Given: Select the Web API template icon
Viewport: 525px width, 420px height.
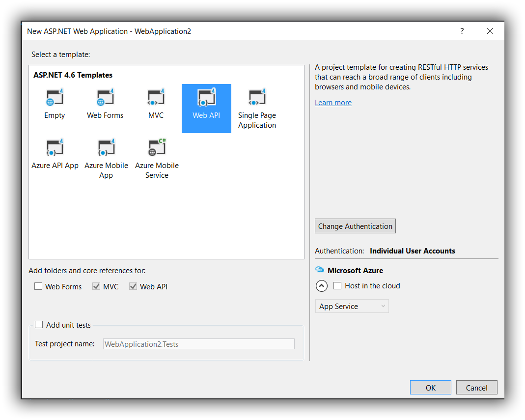Looking at the screenshot, I should click(x=206, y=97).
